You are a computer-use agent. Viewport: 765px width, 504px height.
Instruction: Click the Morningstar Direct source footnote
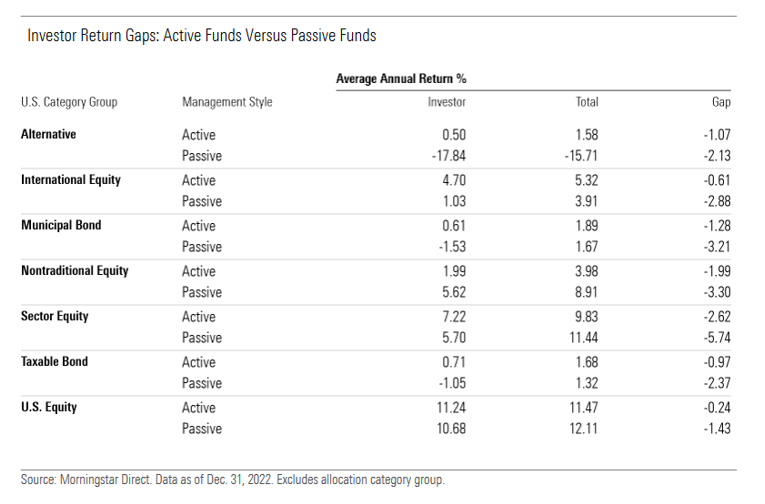233,480
